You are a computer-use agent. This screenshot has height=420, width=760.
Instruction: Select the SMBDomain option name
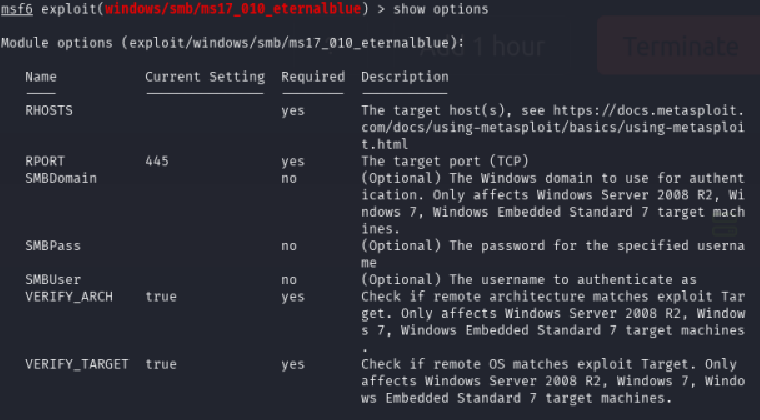point(61,177)
